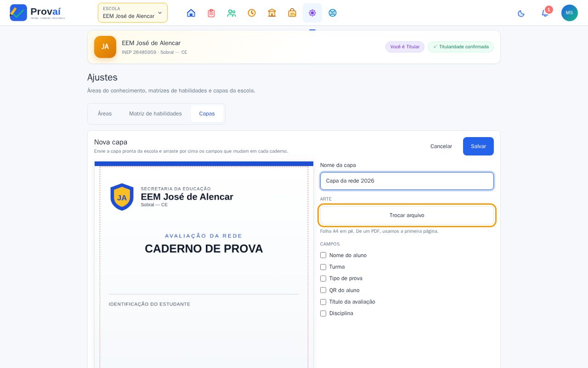
Task: Switch to Matriz de habilidades tab
Action: pos(155,114)
